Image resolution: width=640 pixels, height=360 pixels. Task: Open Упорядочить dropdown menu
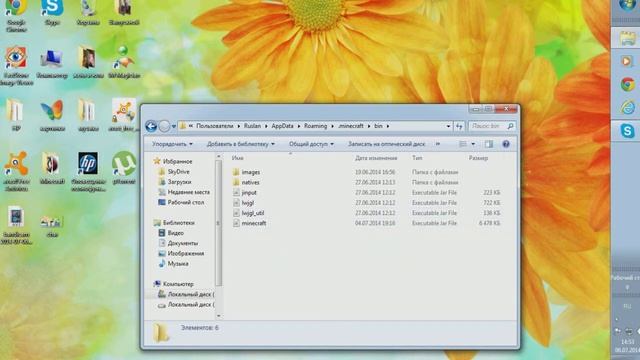[x=172, y=144]
